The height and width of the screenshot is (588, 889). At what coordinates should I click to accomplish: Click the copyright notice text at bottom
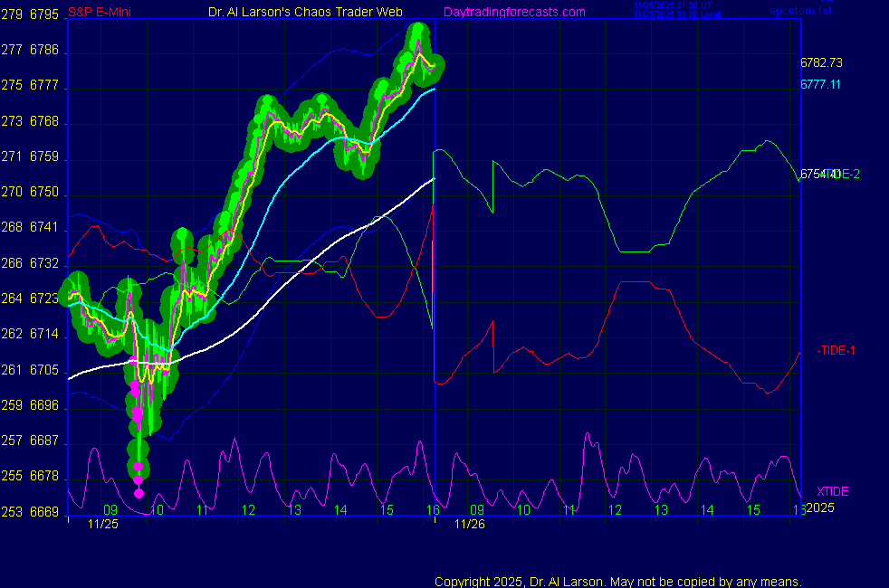pyautogui.click(x=617, y=581)
